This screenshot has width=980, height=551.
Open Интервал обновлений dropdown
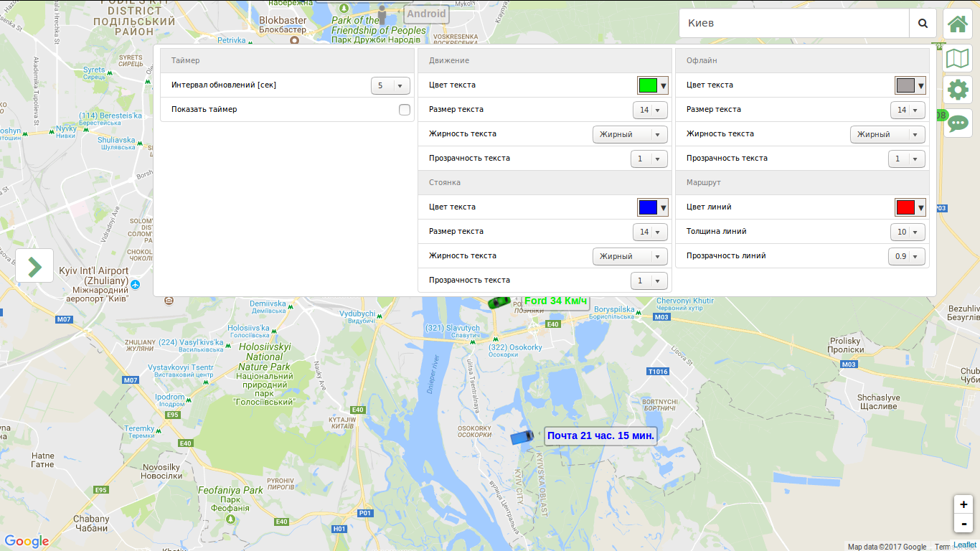[390, 85]
